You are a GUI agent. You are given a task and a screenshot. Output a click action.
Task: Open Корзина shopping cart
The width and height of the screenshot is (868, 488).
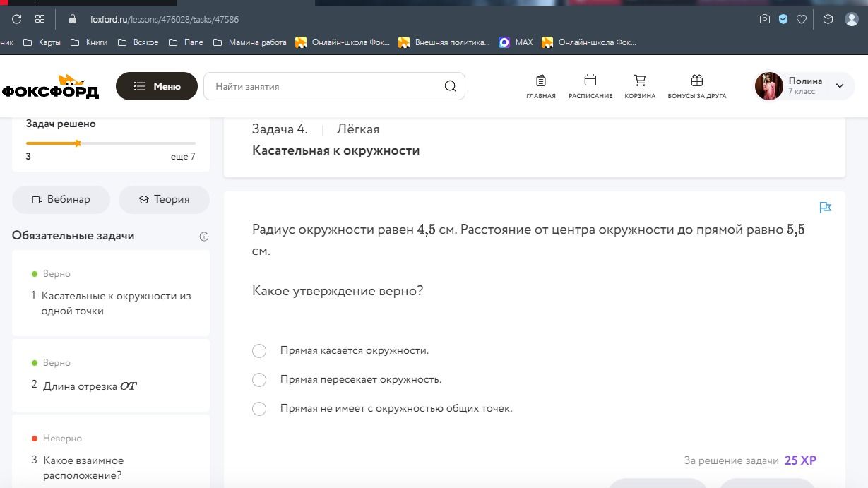[640, 87]
